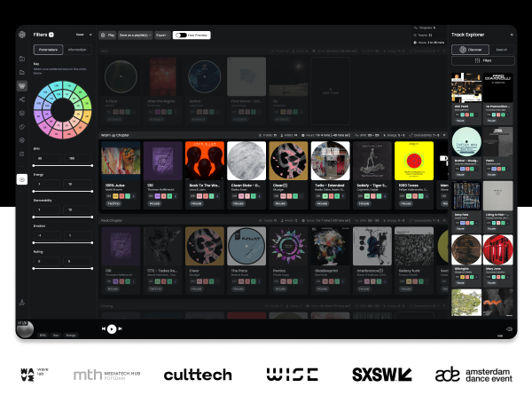The width and height of the screenshot is (532, 403).
Task: Close the Track Explorer panel
Action: [512, 35]
